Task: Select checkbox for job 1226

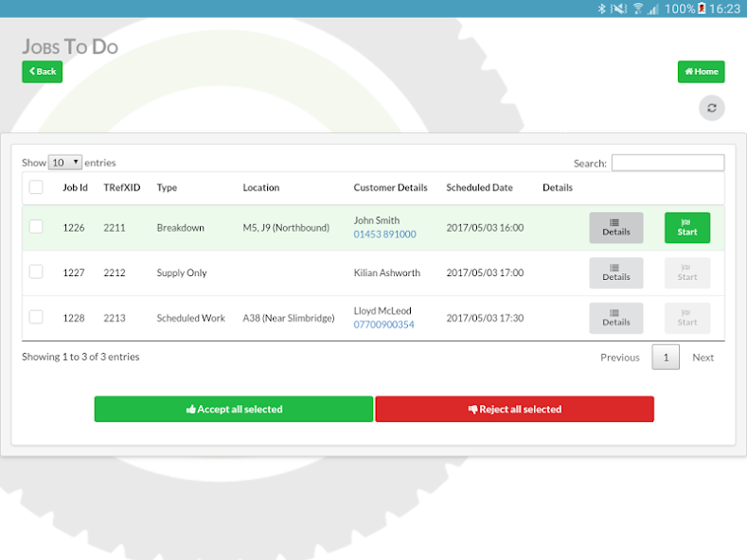Action: click(36, 226)
